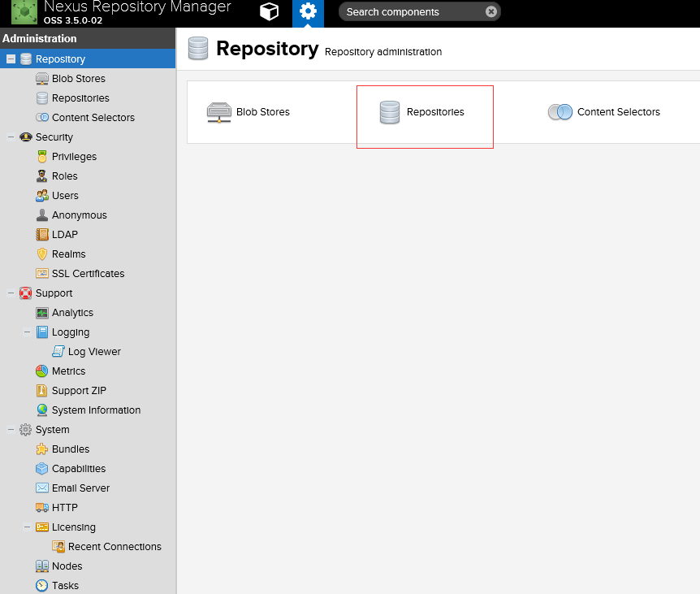Image resolution: width=700 pixels, height=594 pixels.
Task: Select the Metrics label in the tree
Action: tap(68, 371)
